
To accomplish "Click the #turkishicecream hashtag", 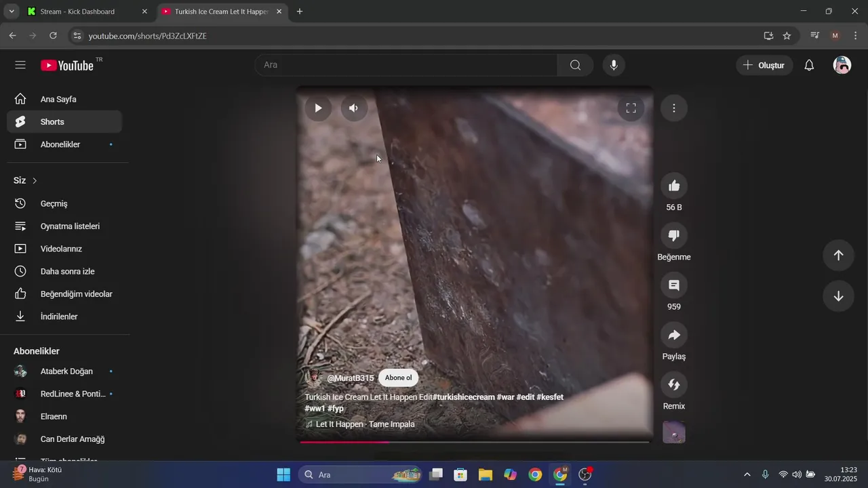I will pyautogui.click(x=464, y=397).
